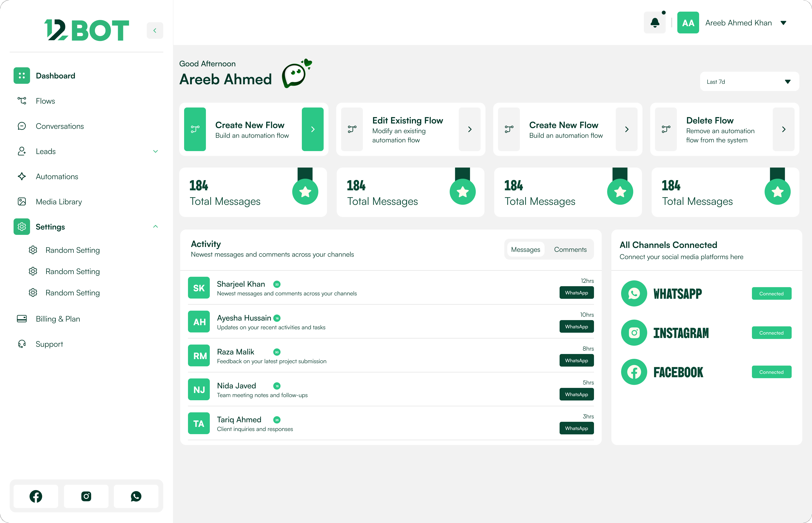Click the Billing & Plan card icon
Screen dimensions: 812x523
pyautogui.click(x=22, y=319)
